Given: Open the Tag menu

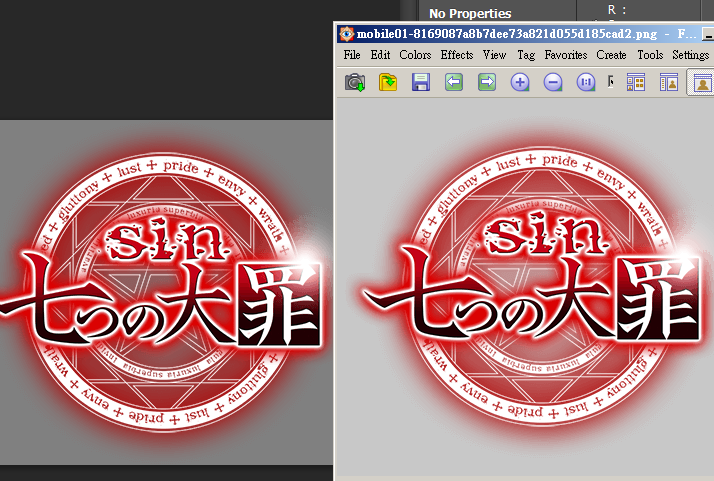Looking at the screenshot, I should pos(526,55).
